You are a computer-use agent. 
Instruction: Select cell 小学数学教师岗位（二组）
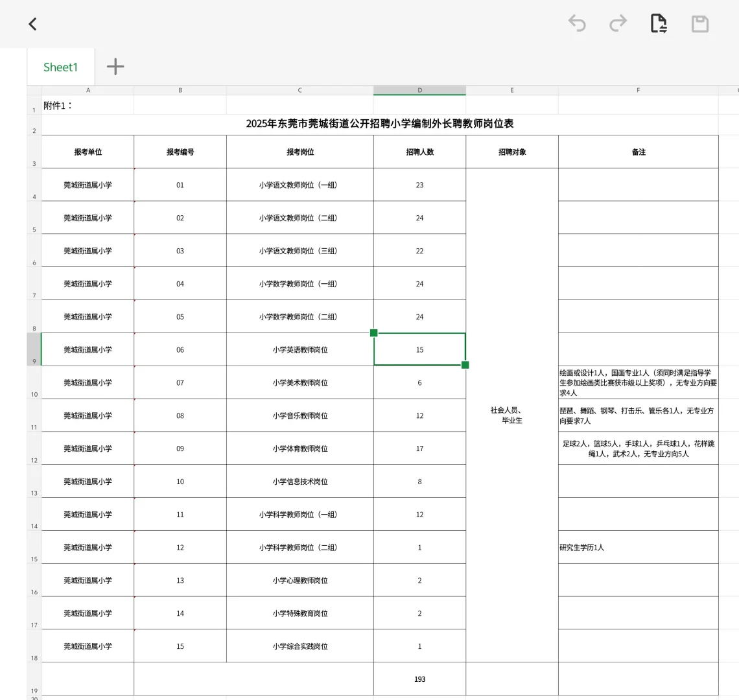tap(299, 317)
